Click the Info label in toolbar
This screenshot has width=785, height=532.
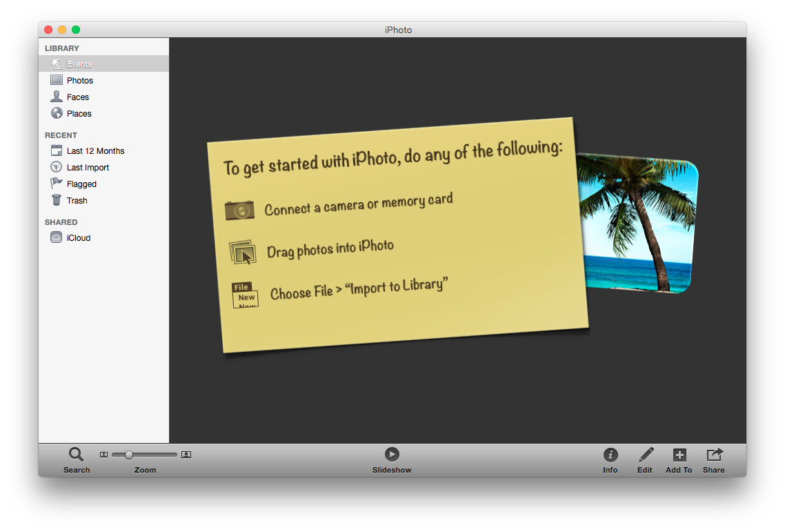coord(610,470)
